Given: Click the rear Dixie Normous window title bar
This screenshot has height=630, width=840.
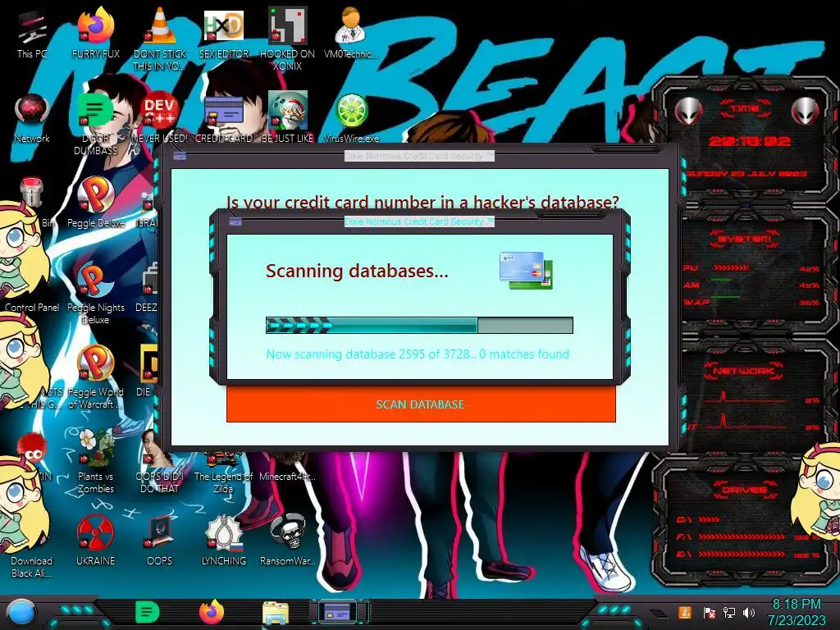Looking at the screenshot, I should (x=419, y=156).
